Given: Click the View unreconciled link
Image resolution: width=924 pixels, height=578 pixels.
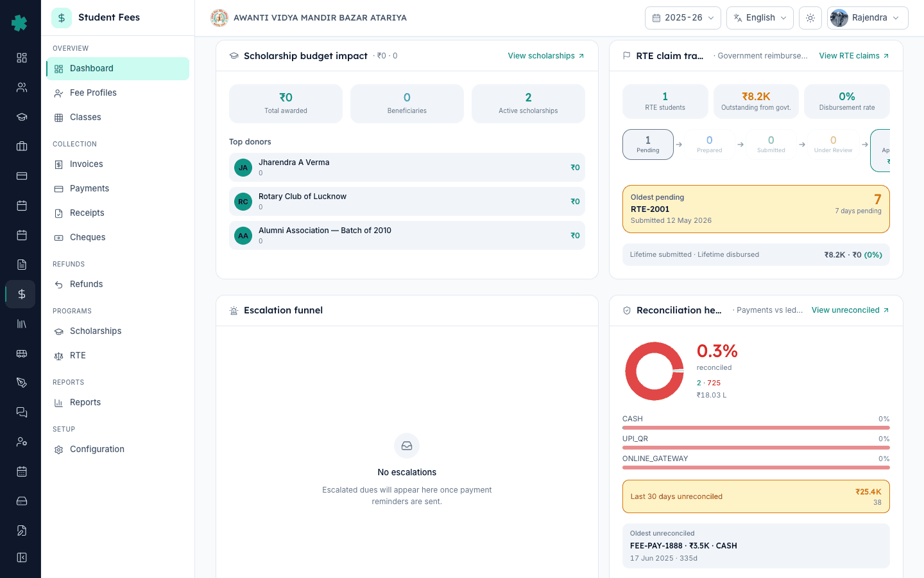Looking at the screenshot, I should pyautogui.click(x=850, y=310).
